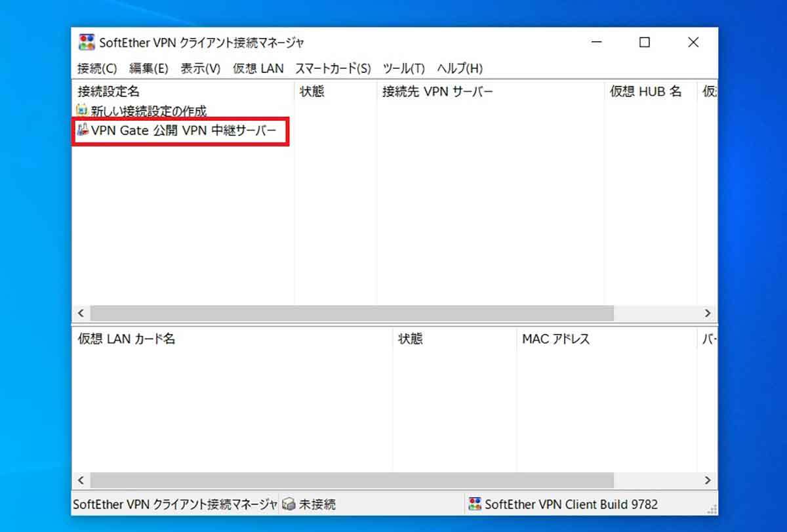Viewport: 787px width, 532px height.
Task: Click the SoftEther icon beside Client Build 9782
Action: coord(475,504)
